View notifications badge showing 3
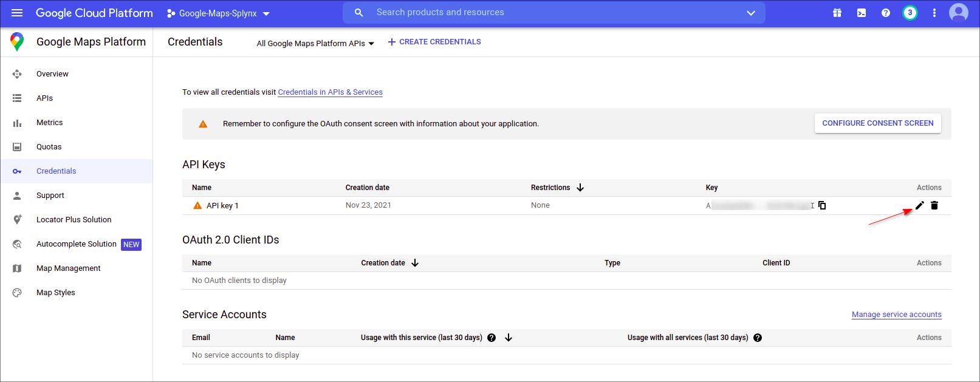The height and width of the screenshot is (382, 980). click(x=910, y=13)
